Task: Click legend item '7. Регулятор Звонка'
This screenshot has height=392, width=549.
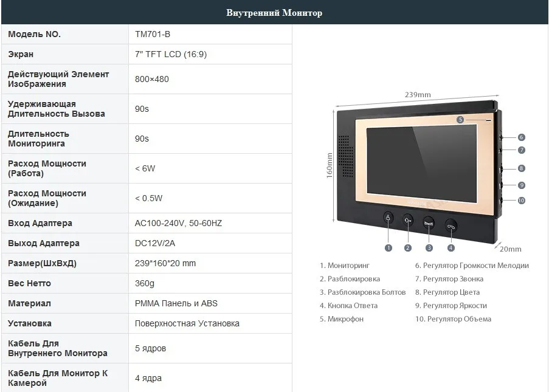Action: point(449,279)
